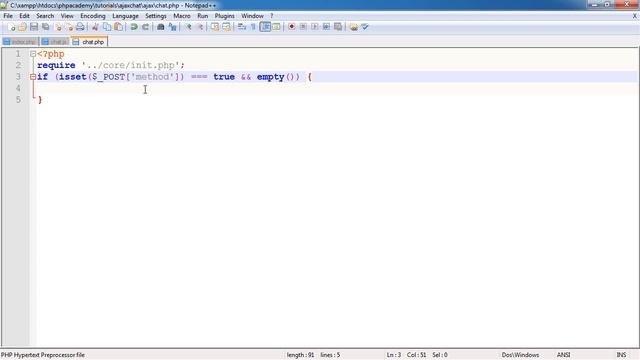Toggle show all characters icon

click(253, 27)
